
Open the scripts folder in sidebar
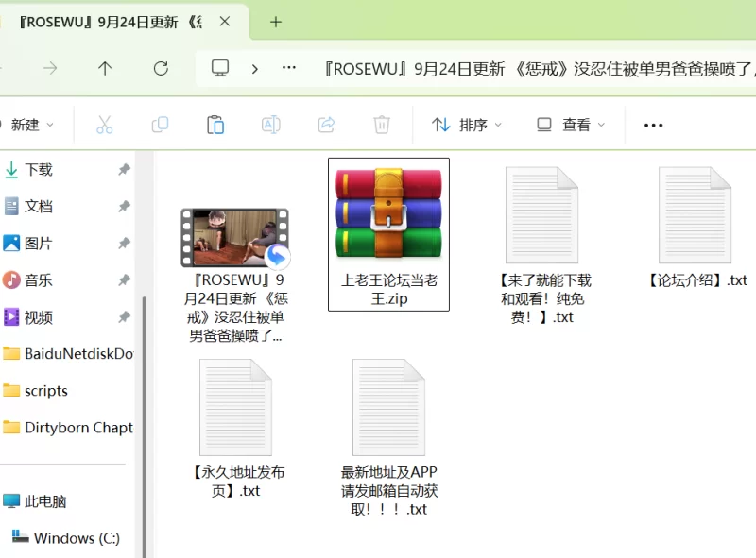pos(45,391)
